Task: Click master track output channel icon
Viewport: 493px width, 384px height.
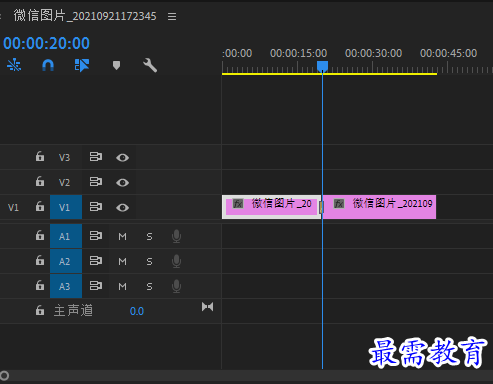Action: click(x=207, y=307)
